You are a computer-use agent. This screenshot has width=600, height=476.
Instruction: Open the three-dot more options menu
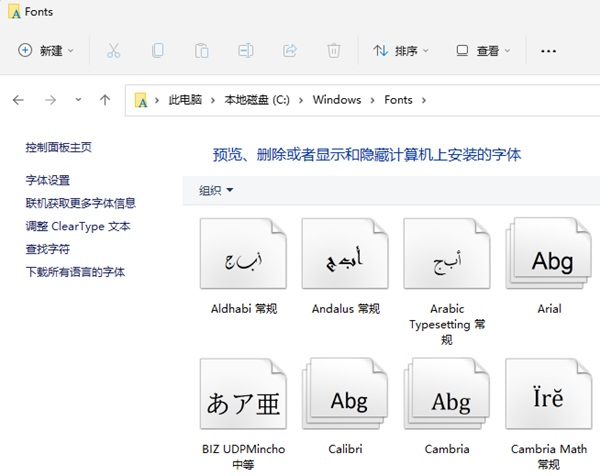point(548,51)
